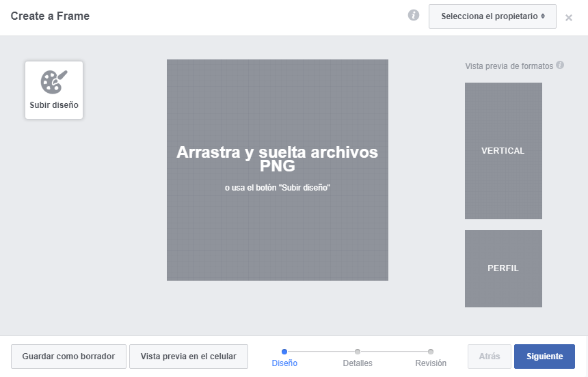Viewport: 588px width, 377px height.
Task: Click info icon next to Vista previa de formatos
Action: click(x=560, y=66)
